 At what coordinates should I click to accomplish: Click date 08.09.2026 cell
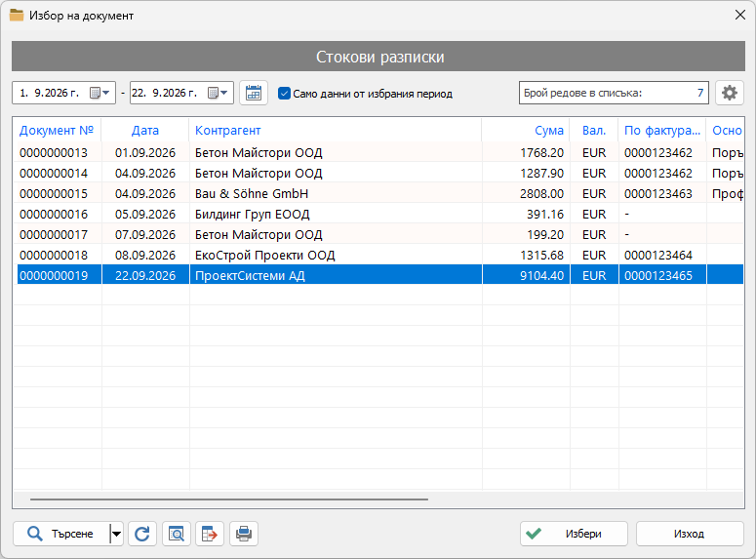coord(145,256)
